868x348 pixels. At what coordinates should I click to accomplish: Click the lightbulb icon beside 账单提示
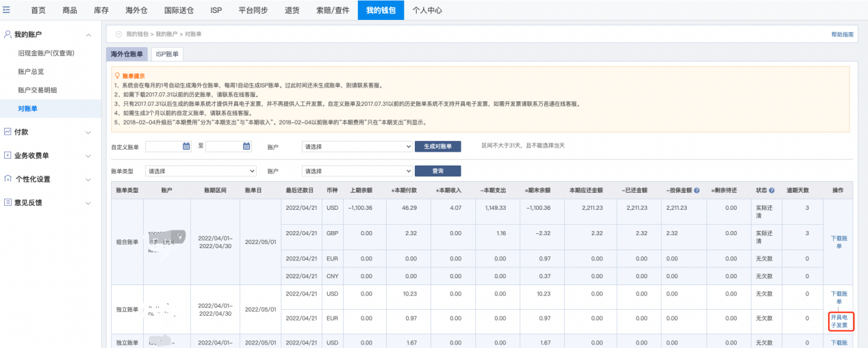click(x=118, y=76)
